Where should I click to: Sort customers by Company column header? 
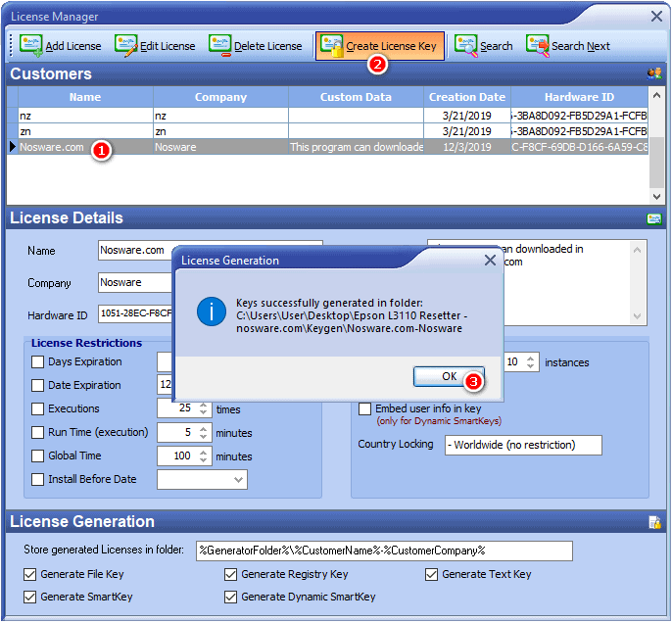(x=220, y=97)
